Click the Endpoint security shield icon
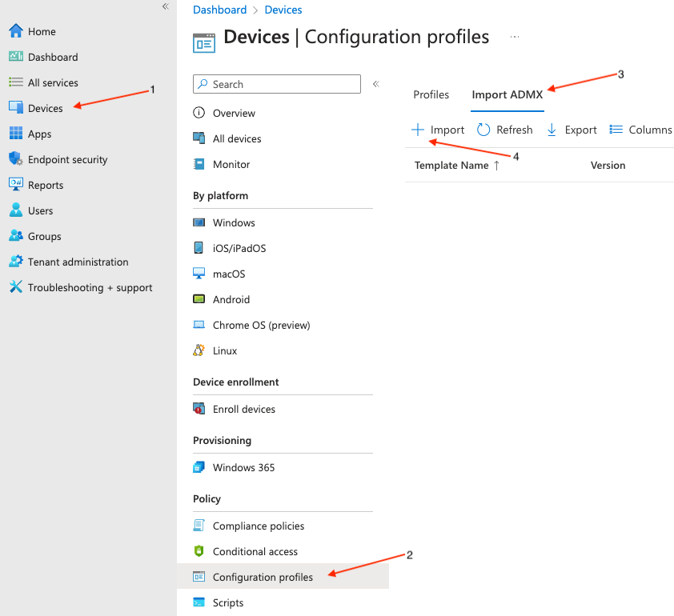674x616 pixels. coord(16,158)
